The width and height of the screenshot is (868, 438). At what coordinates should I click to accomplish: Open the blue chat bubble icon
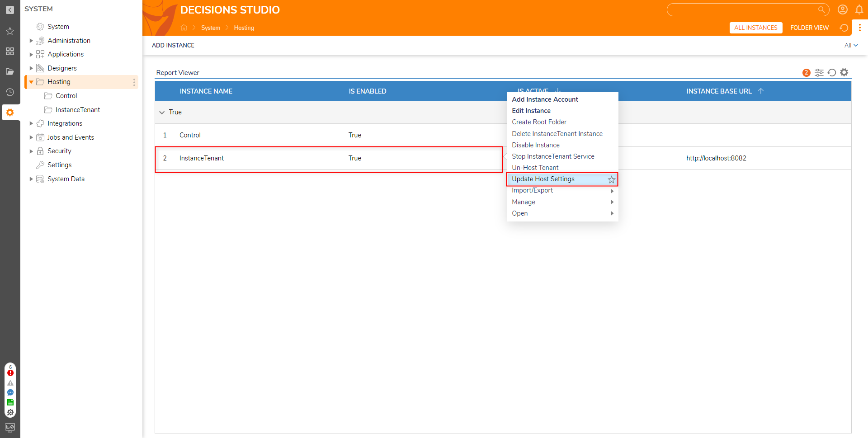coord(10,392)
